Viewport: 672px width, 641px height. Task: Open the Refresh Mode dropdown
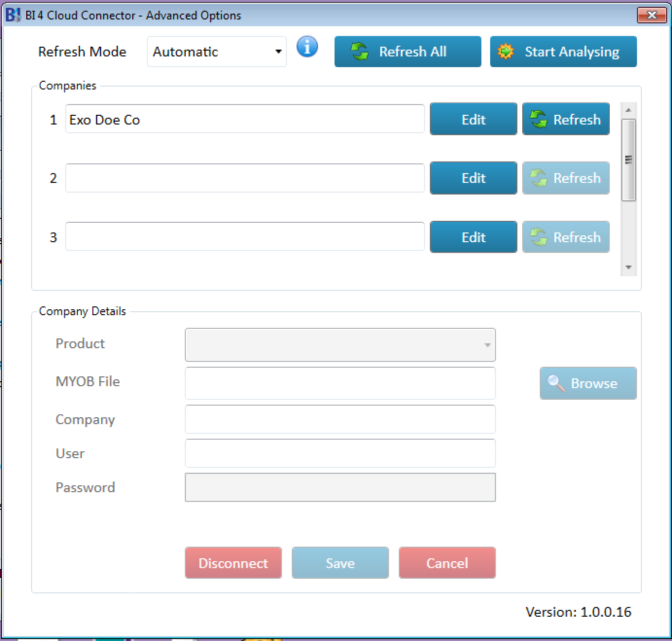(x=217, y=52)
